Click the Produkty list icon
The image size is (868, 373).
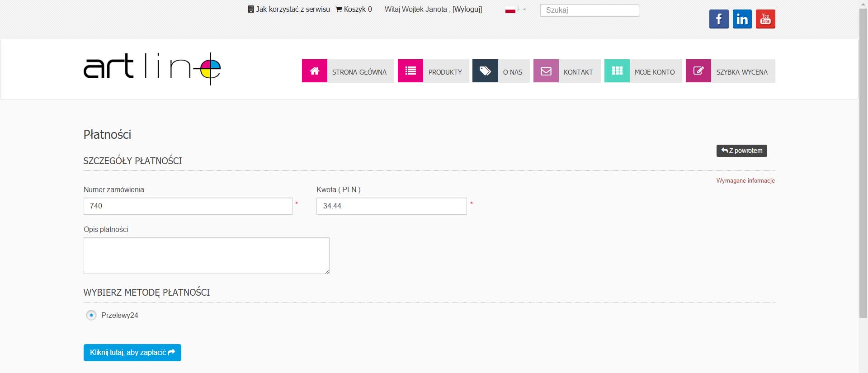tap(410, 71)
